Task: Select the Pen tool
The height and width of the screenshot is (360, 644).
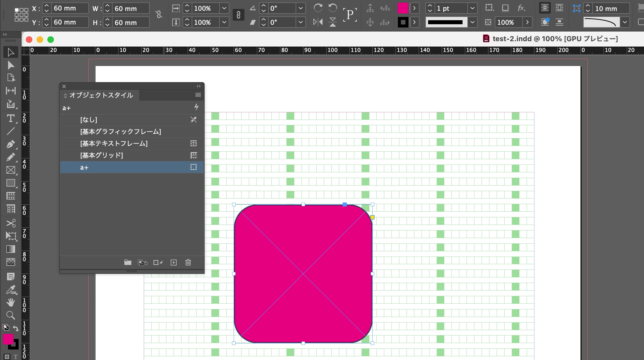Action: click(x=11, y=144)
